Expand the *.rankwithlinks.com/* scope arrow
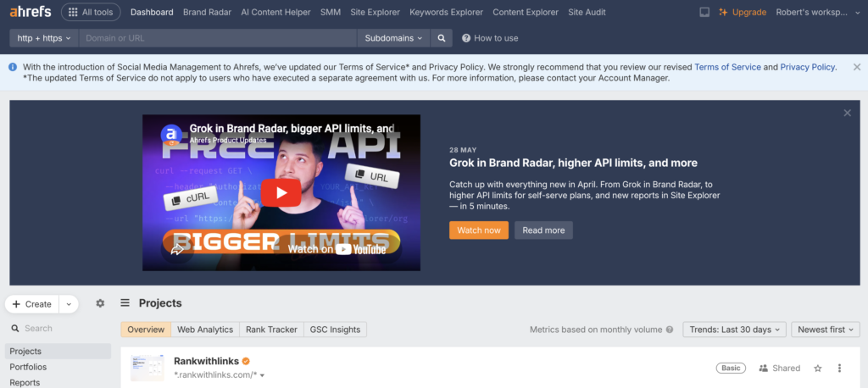 (x=262, y=375)
